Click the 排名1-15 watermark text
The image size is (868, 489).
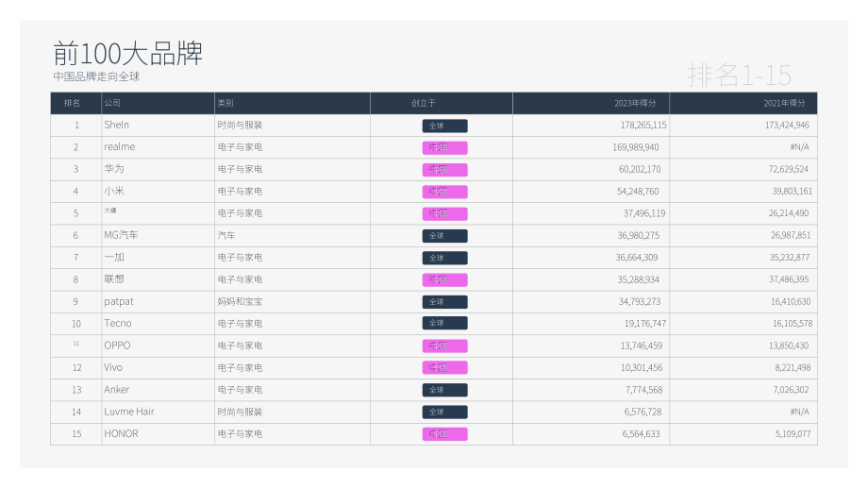point(740,75)
